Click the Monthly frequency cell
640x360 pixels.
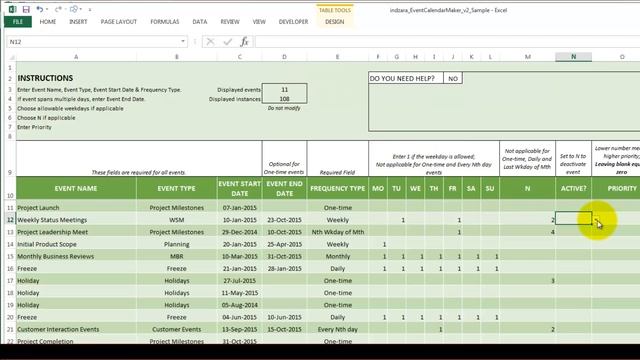(338, 256)
